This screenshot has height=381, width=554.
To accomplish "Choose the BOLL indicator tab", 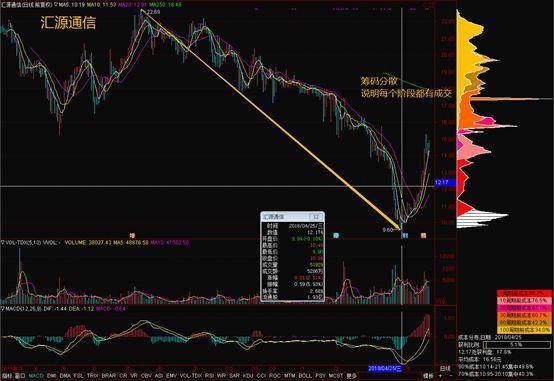I will (x=305, y=376).
